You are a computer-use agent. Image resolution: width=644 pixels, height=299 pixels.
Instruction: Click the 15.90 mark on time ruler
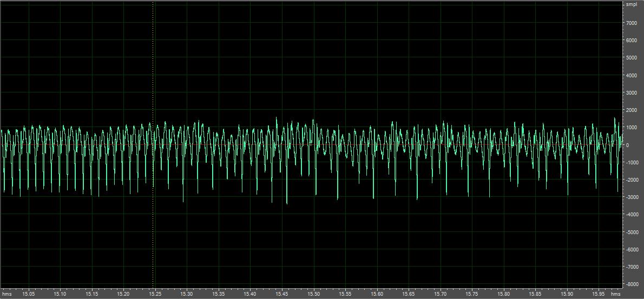click(567, 294)
